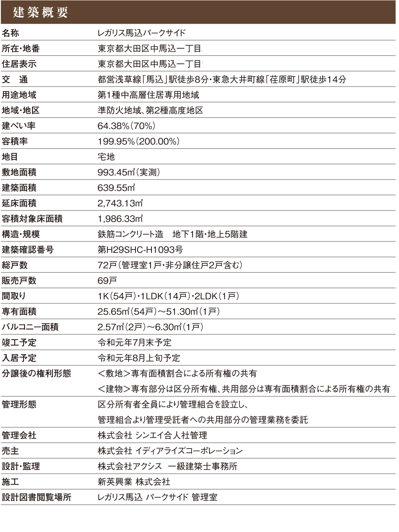
Task: Click the 施工 company 新英興業 株式会社
Action: 134,482
